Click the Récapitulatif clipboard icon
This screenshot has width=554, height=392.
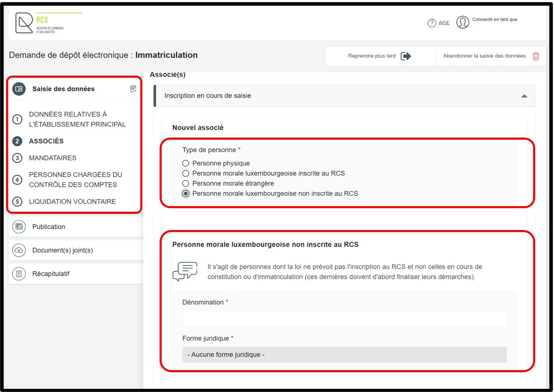[19, 274]
